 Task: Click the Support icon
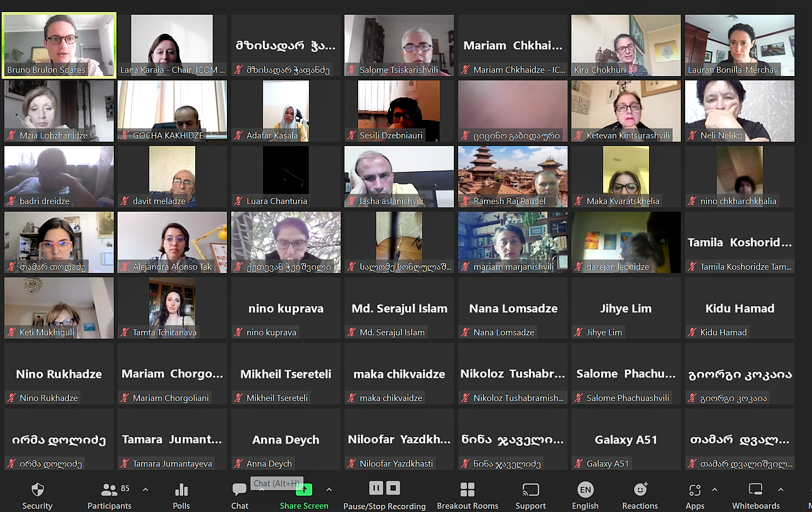530,490
